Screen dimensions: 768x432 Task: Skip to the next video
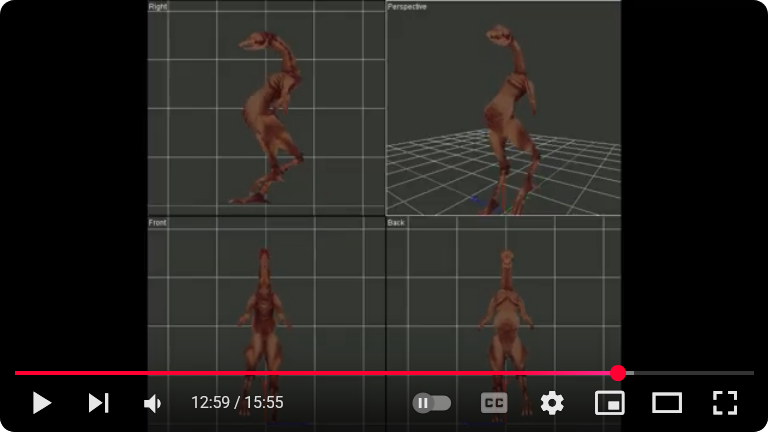click(98, 403)
